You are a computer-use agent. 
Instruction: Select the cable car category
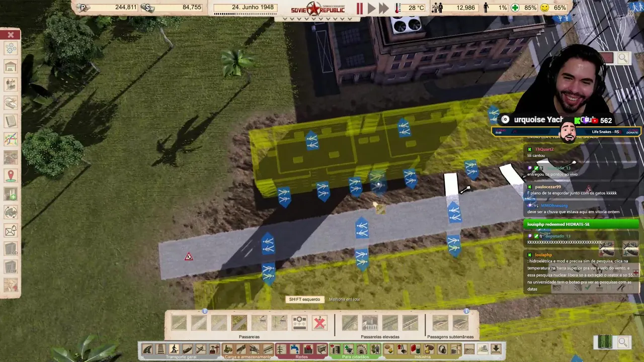tap(214, 349)
